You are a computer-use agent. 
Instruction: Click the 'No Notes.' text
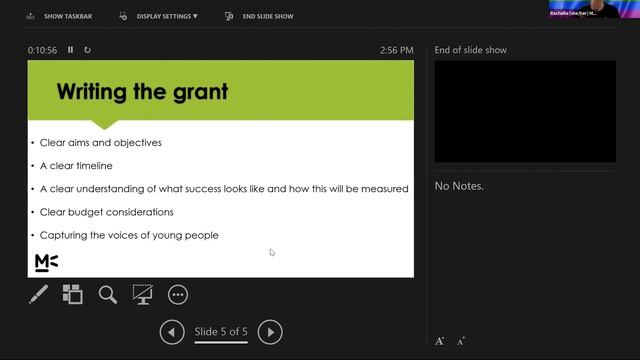click(459, 186)
